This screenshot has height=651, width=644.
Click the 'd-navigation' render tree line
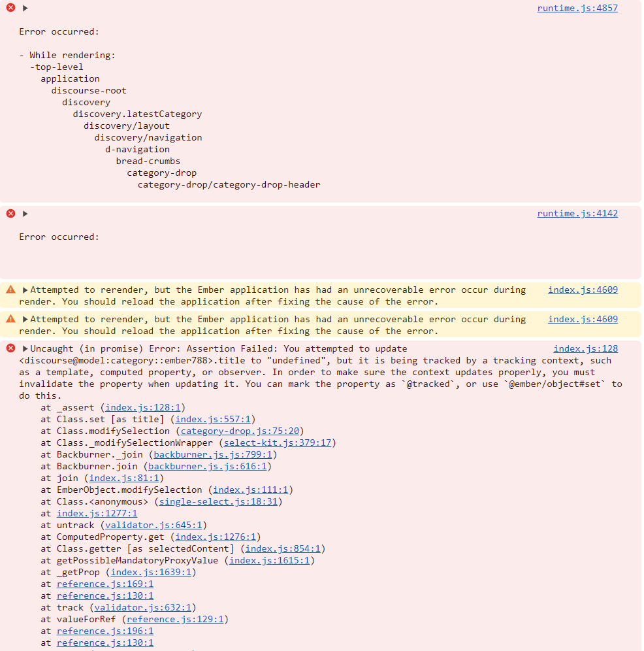coord(137,149)
